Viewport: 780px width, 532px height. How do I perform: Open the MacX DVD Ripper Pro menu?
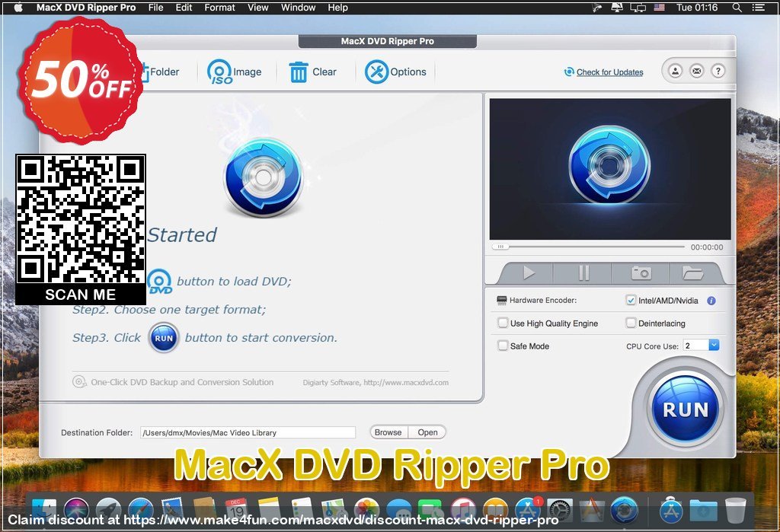[86, 8]
